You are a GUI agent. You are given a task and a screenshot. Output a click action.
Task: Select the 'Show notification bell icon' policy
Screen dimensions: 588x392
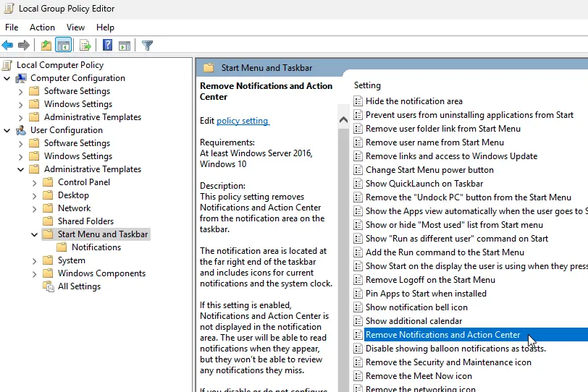416,307
